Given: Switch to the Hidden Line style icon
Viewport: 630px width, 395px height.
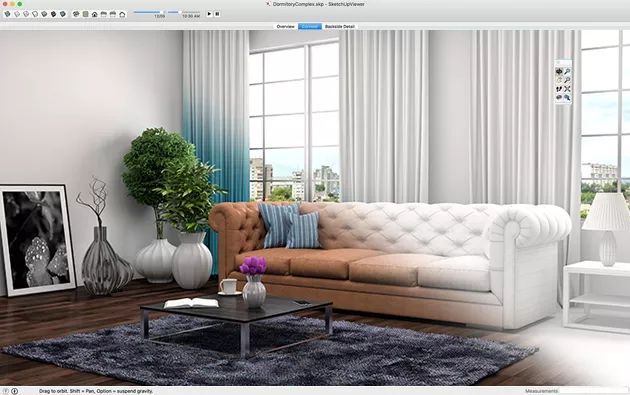Looking at the screenshot, I should click(x=35, y=14).
